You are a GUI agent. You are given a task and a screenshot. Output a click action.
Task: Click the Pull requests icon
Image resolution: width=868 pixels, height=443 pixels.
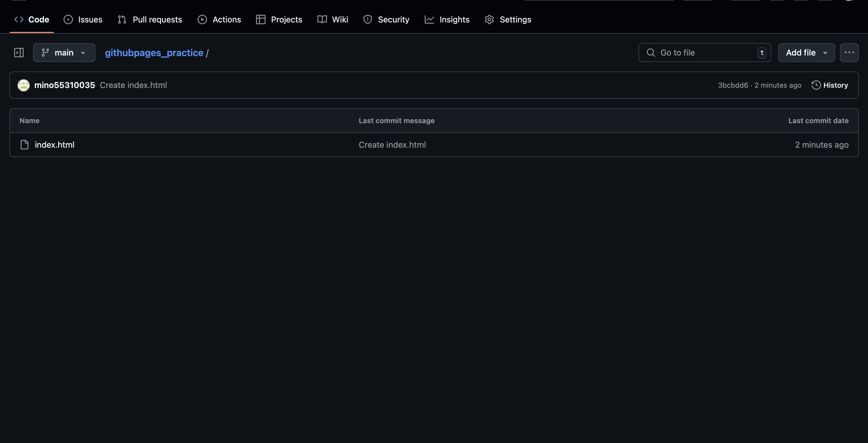123,19
